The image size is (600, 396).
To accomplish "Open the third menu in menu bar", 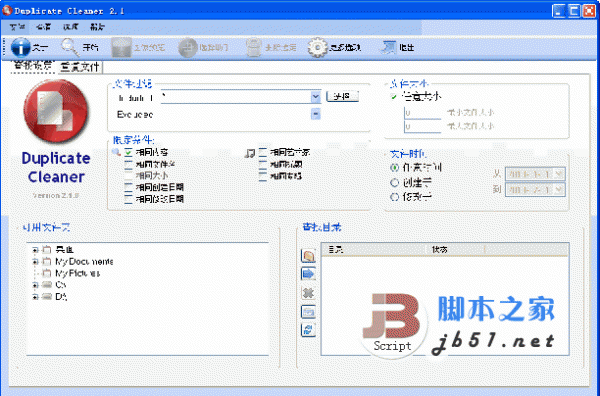I will [x=70, y=27].
